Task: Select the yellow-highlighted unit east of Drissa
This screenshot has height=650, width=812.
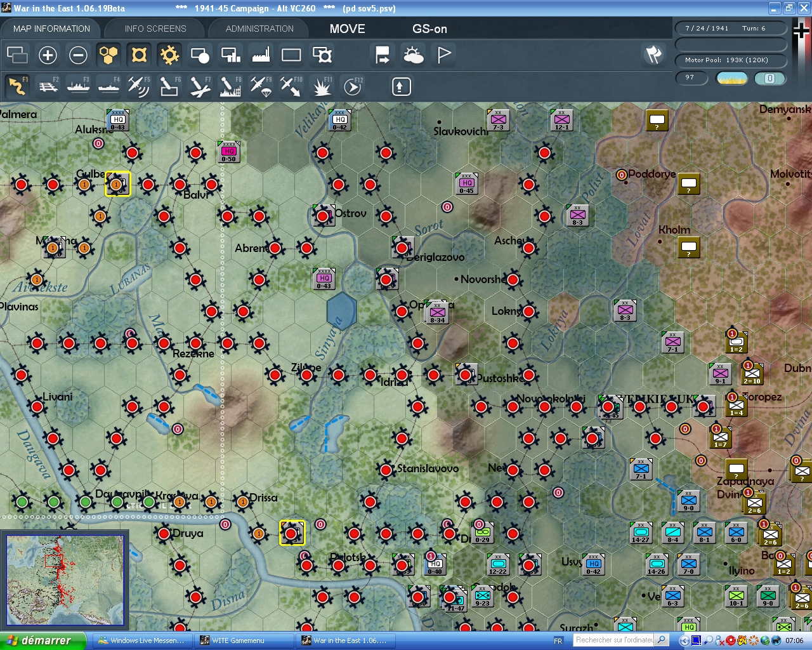Action: point(292,533)
